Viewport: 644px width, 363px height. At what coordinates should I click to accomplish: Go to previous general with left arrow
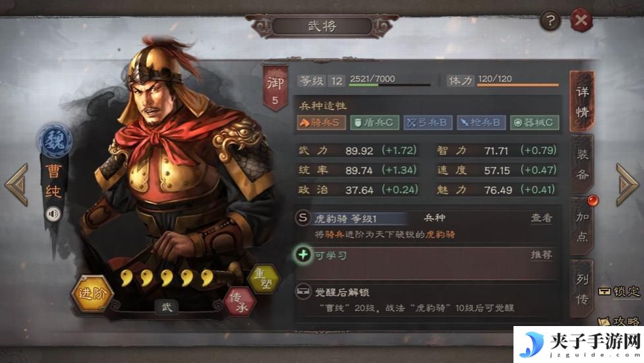tap(17, 185)
